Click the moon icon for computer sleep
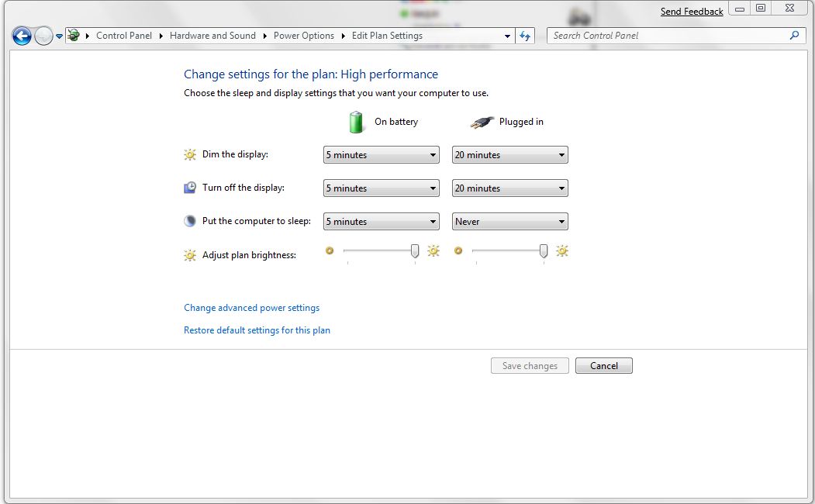Viewport: 815px width, 504px height. (x=190, y=221)
